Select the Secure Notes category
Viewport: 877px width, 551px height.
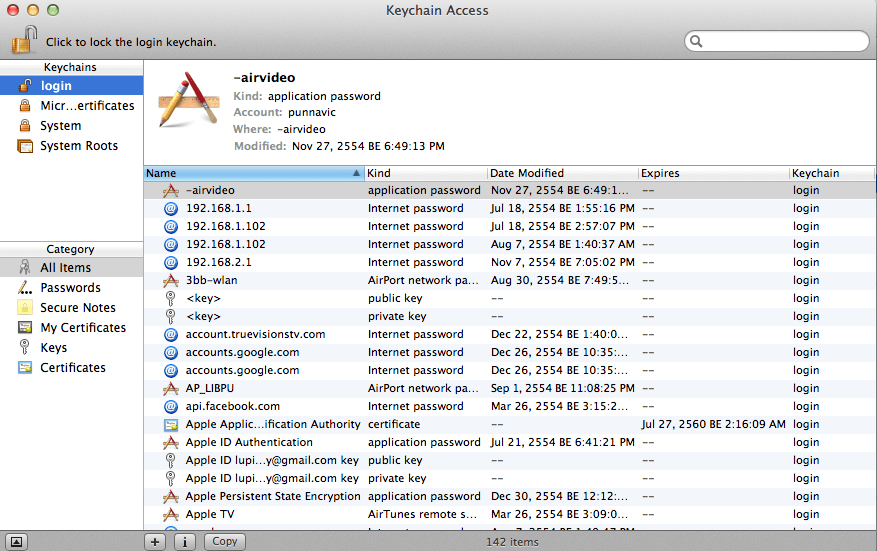coord(77,308)
